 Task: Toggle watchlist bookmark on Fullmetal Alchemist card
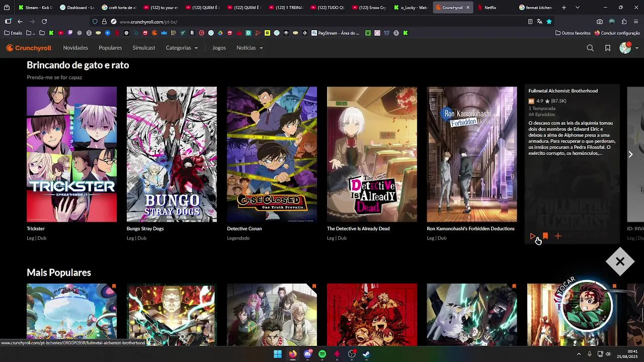tap(545, 236)
